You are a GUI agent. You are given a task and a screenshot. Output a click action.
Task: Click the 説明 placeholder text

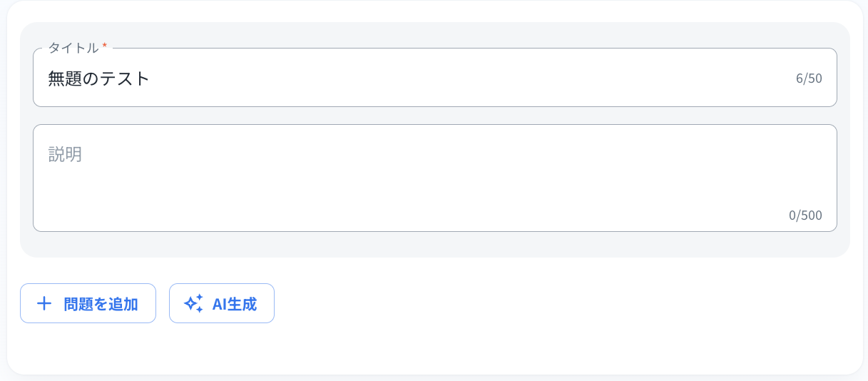tap(65, 154)
